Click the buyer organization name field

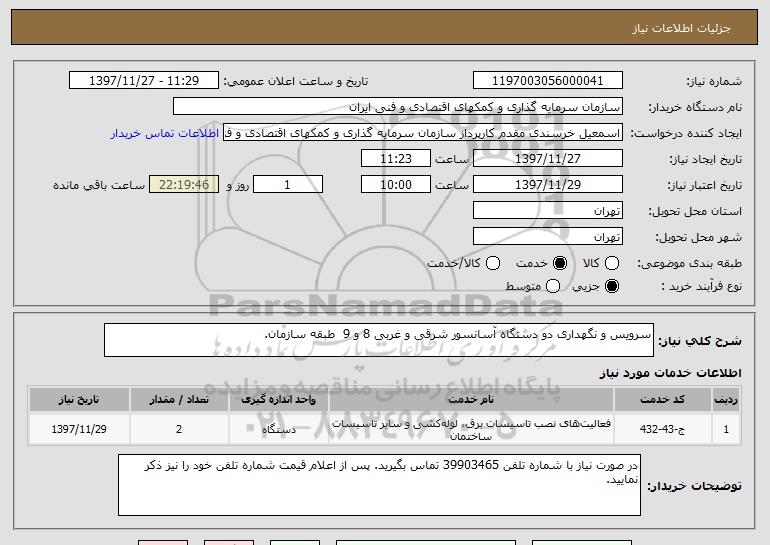[x=398, y=107]
